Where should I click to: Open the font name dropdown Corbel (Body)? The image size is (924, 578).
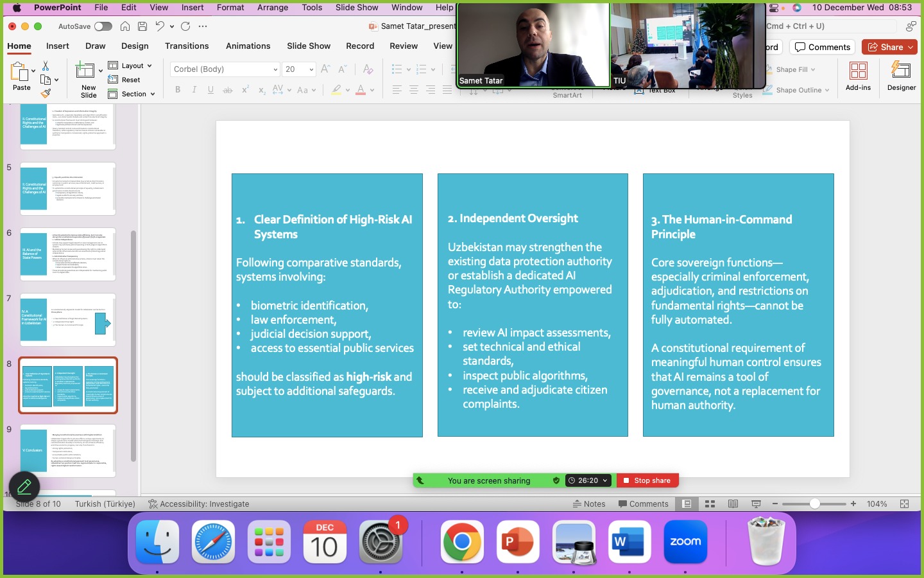pyautogui.click(x=225, y=69)
